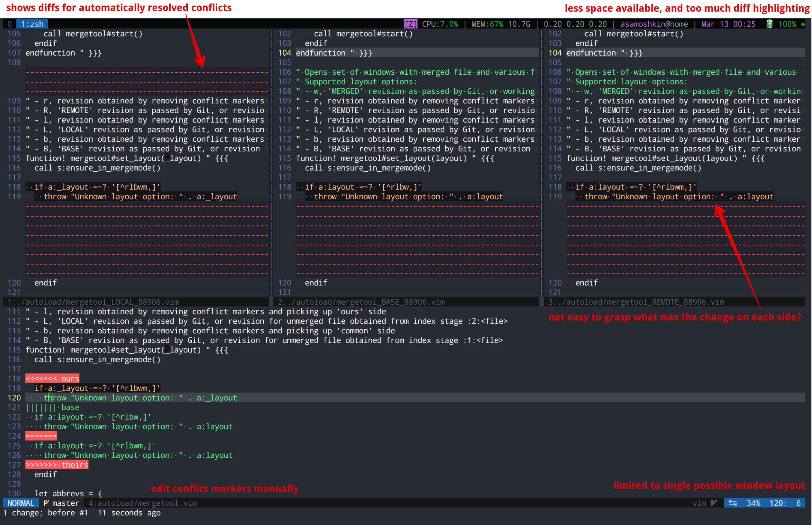Click the green online dot indicator
The width and height of the screenshot is (812, 525).
click(803, 24)
